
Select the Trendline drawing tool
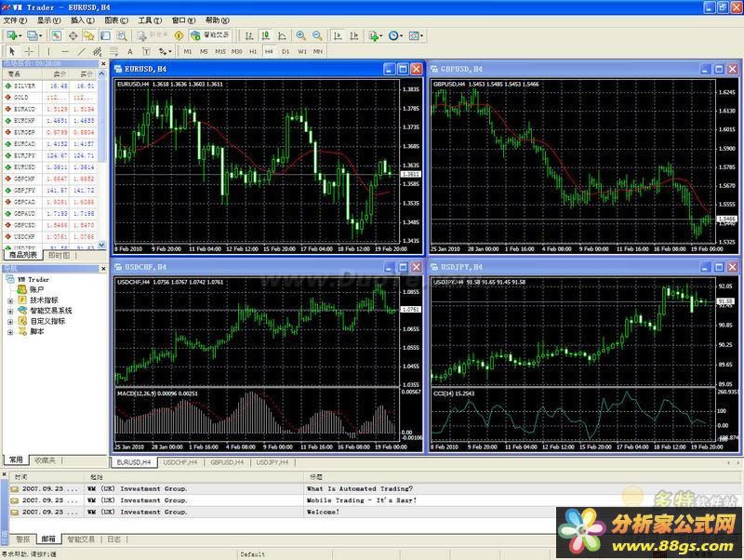pos(82,51)
